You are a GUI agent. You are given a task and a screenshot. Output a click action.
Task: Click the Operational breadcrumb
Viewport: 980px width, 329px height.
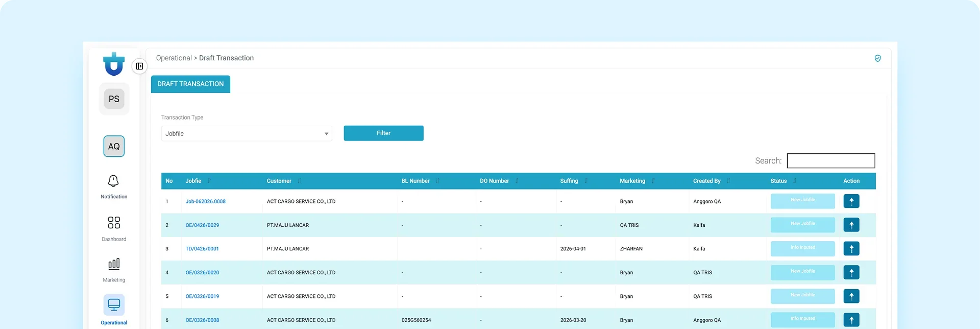[174, 58]
